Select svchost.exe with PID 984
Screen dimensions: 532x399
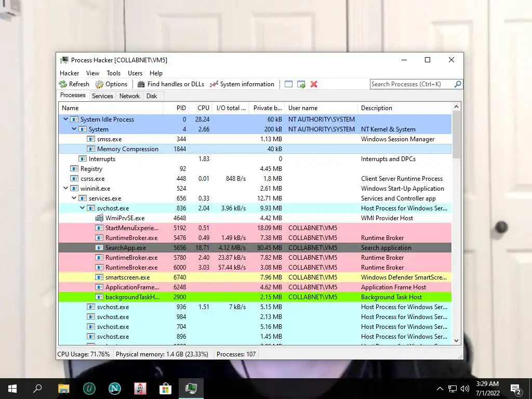[255, 316]
